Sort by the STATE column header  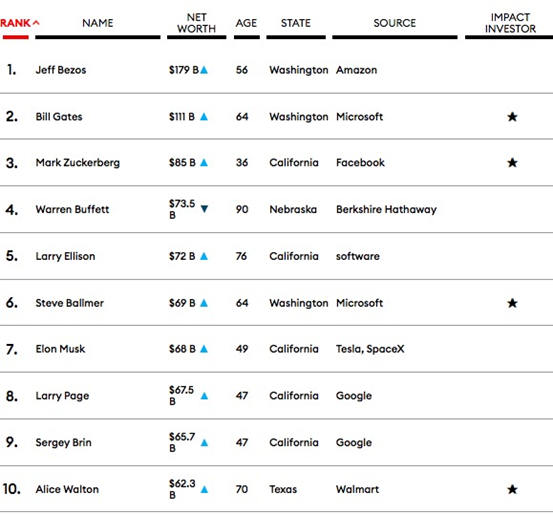[296, 23]
